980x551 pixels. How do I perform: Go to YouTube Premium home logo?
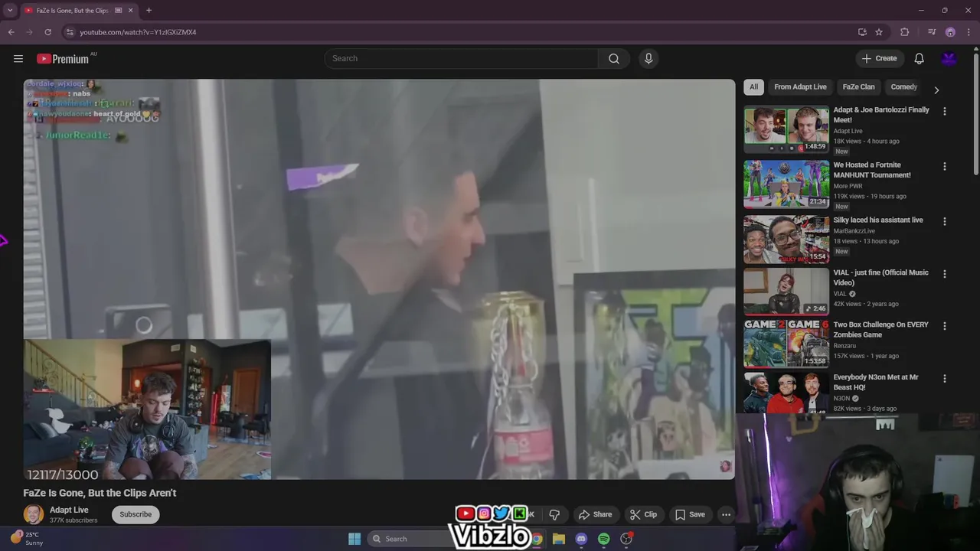[x=64, y=59]
